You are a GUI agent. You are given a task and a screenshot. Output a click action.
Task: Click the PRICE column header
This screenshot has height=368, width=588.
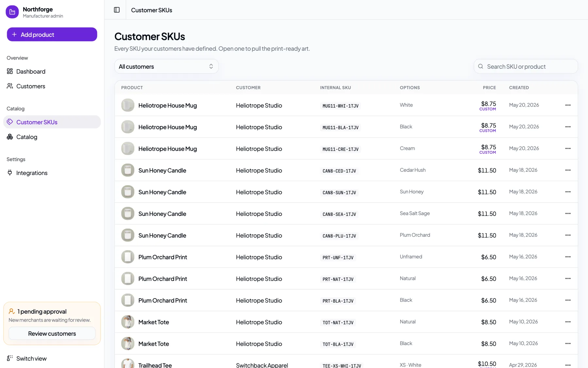pos(489,88)
